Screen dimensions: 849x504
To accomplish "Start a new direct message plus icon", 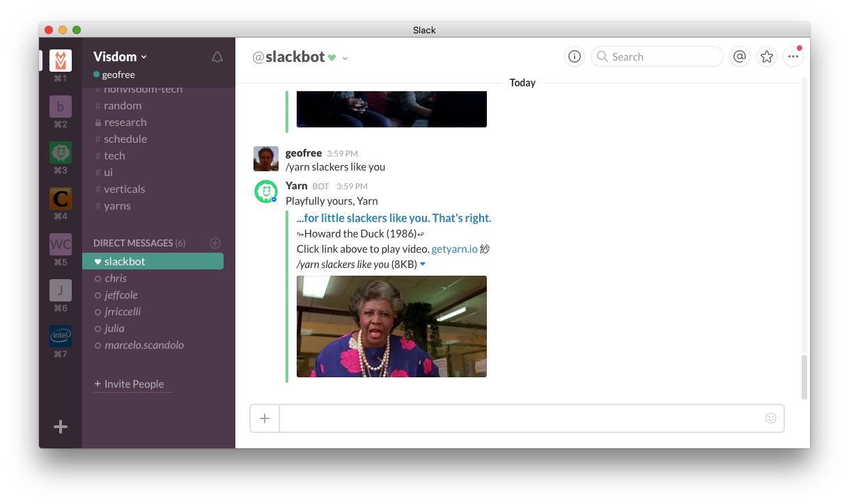I will coord(215,243).
